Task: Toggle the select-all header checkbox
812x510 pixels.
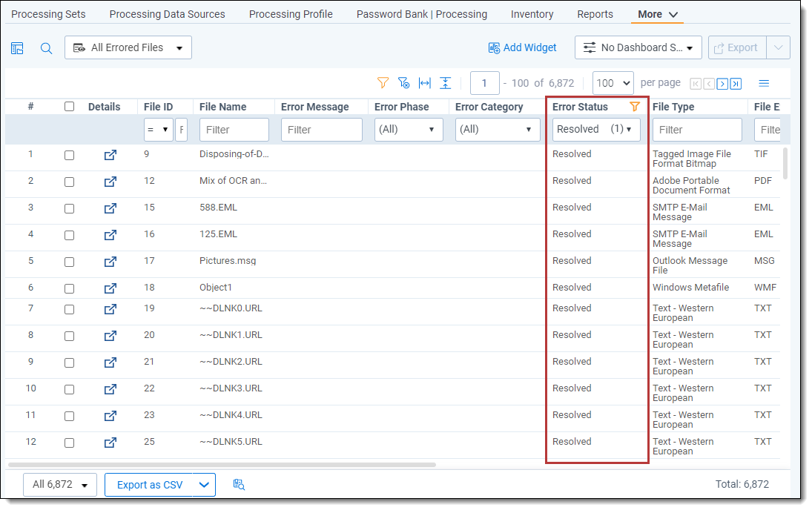Action: click(69, 107)
